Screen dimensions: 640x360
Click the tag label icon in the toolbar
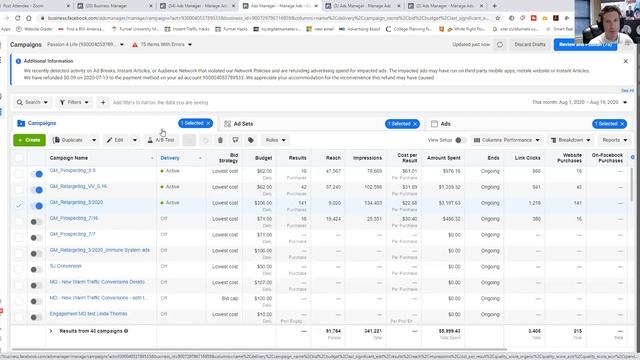[x=251, y=140]
